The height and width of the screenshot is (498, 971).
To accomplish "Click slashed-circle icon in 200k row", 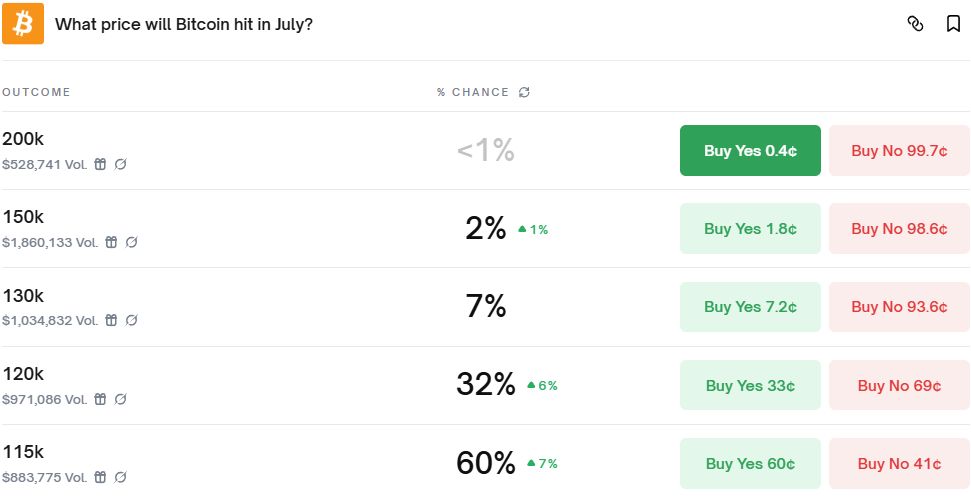I will click(x=120, y=164).
